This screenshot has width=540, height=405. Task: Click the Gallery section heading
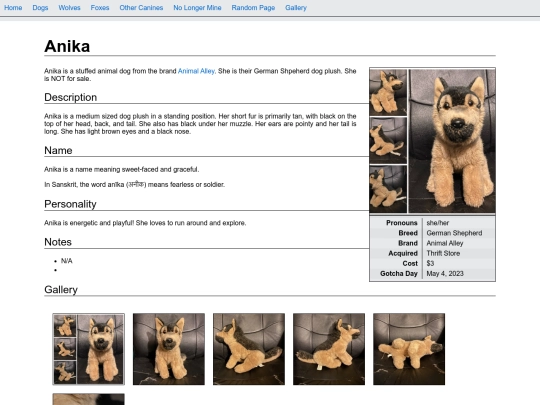click(x=61, y=289)
